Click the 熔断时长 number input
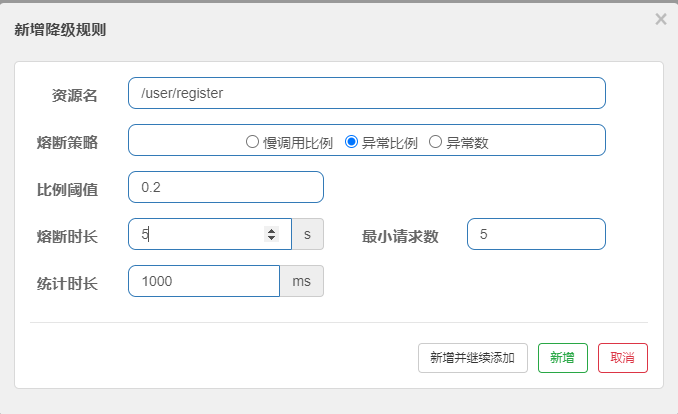 point(210,234)
